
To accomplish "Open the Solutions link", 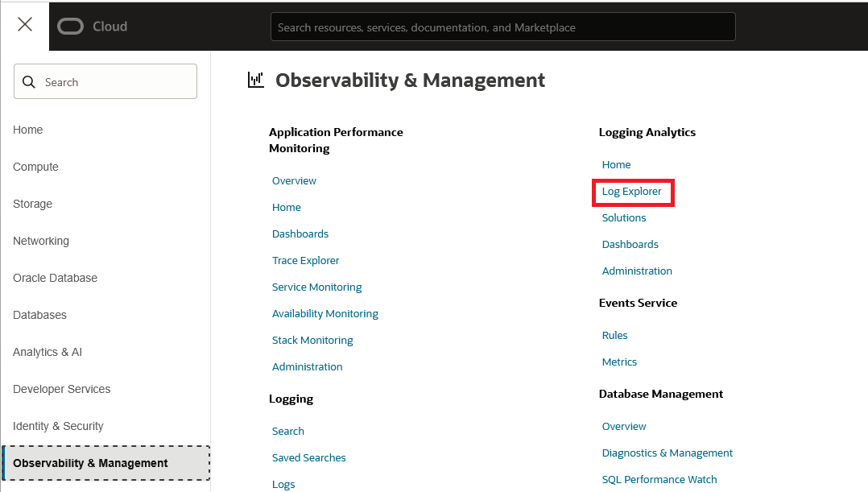I will pos(624,218).
